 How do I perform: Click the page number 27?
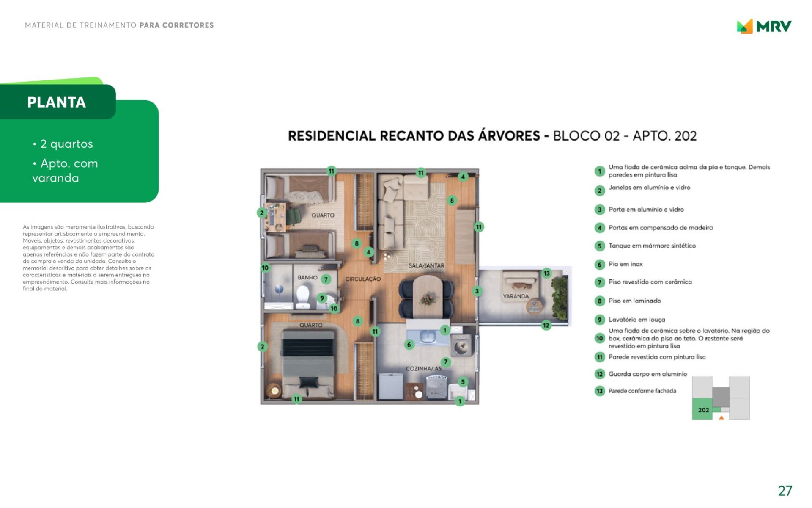pos(785,491)
